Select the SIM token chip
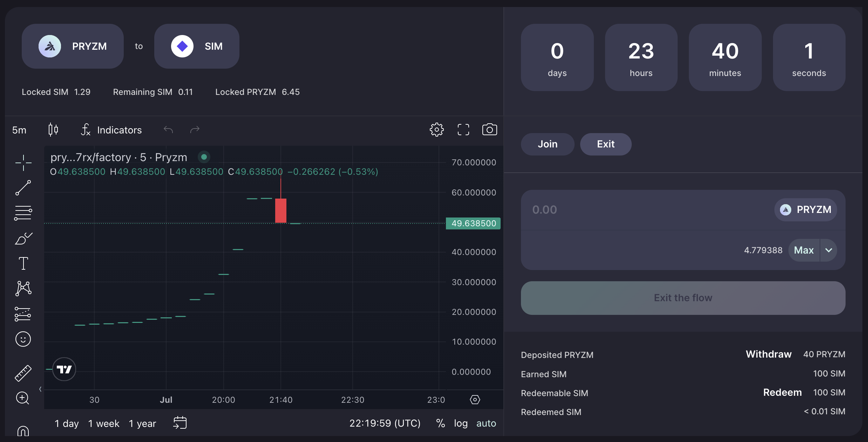Screen dimensions: 868x442 [x=197, y=46]
